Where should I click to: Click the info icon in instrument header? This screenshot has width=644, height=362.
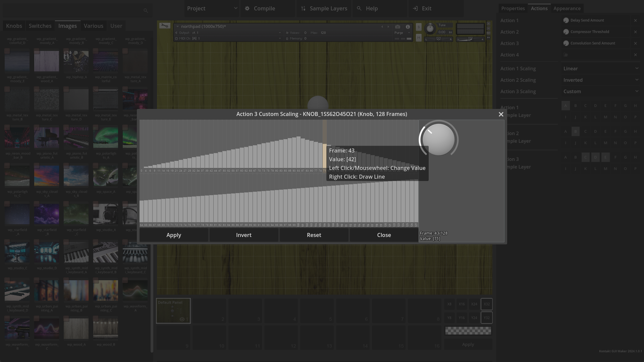coord(408,27)
